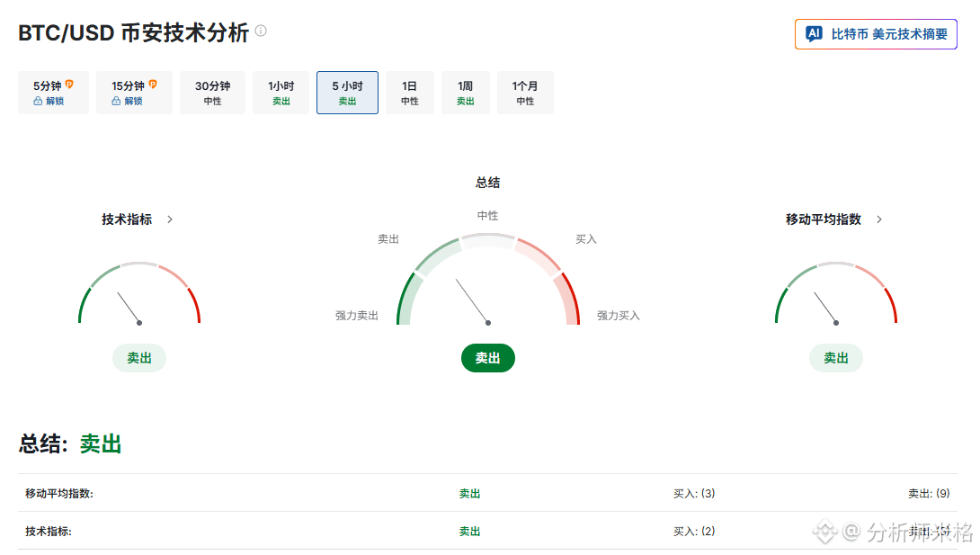
Task: Open the 1个月 timeframe tab
Action: click(525, 93)
